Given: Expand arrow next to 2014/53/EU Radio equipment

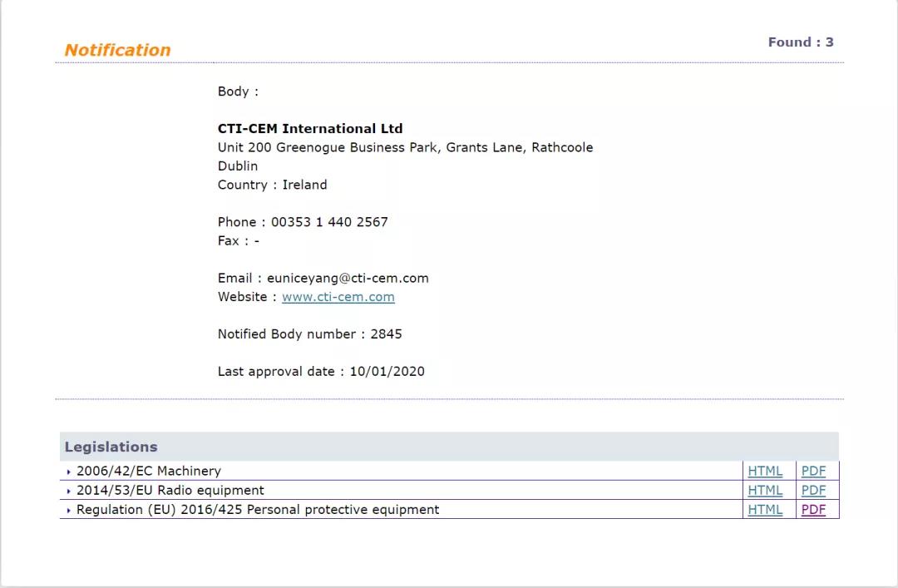Looking at the screenshot, I should [x=68, y=492].
